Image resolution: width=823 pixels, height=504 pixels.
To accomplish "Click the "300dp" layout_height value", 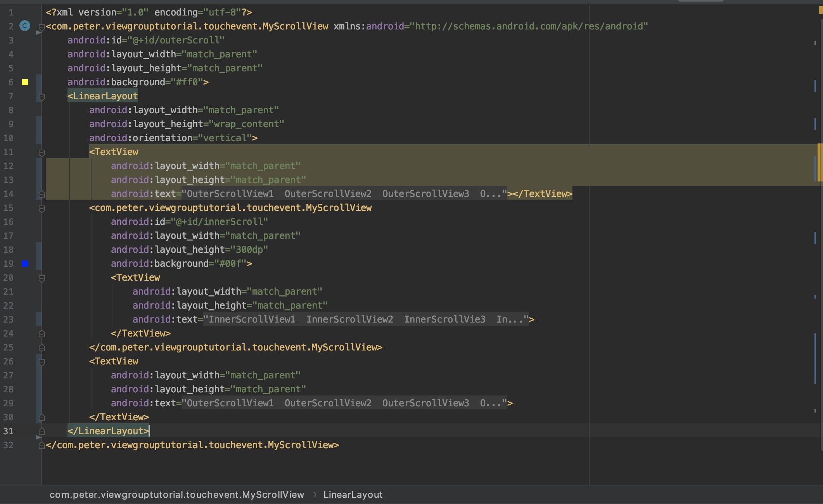I will pos(249,250).
